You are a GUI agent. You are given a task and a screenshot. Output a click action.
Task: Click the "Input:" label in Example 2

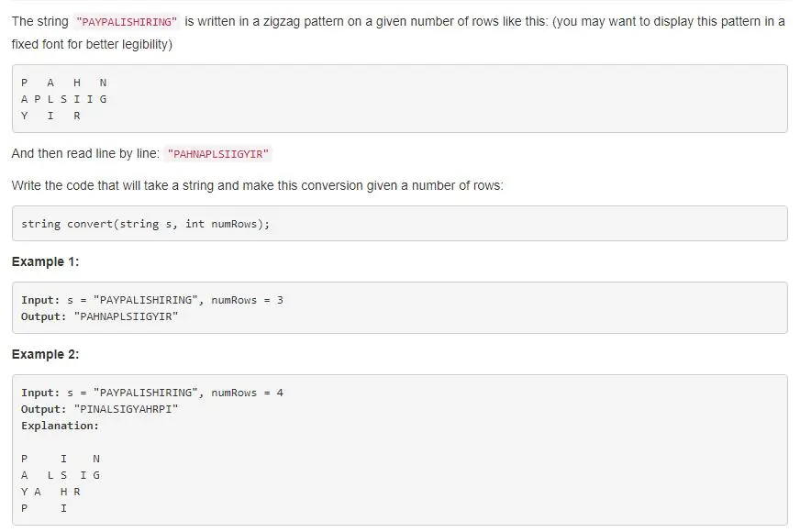point(40,393)
